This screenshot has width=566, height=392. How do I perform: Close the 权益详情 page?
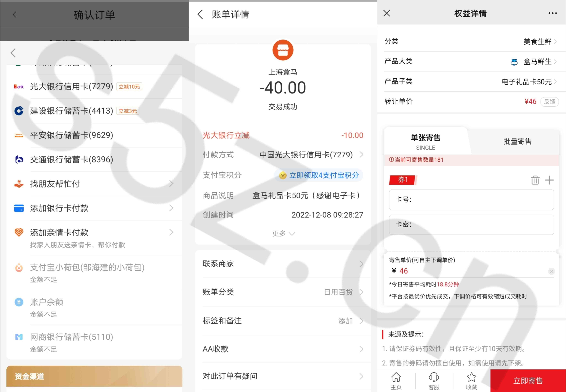[387, 13]
